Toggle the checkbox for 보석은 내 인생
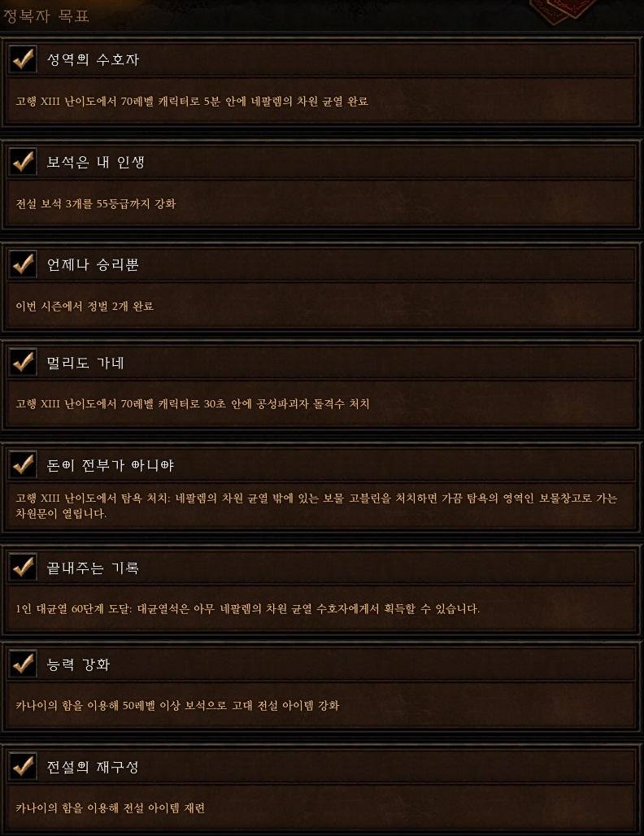Viewport: 644px width, 836px height. [x=23, y=162]
